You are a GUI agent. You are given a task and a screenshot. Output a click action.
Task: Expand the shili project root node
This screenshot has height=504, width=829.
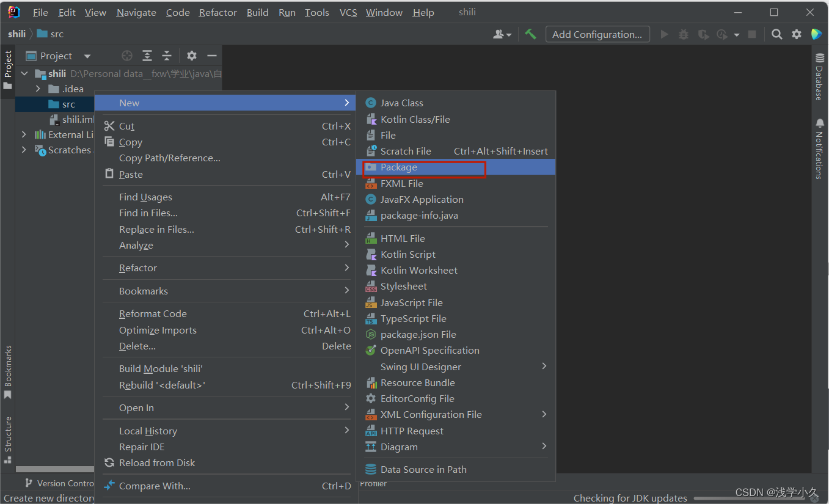pyautogui.click(x=24, y=73)
